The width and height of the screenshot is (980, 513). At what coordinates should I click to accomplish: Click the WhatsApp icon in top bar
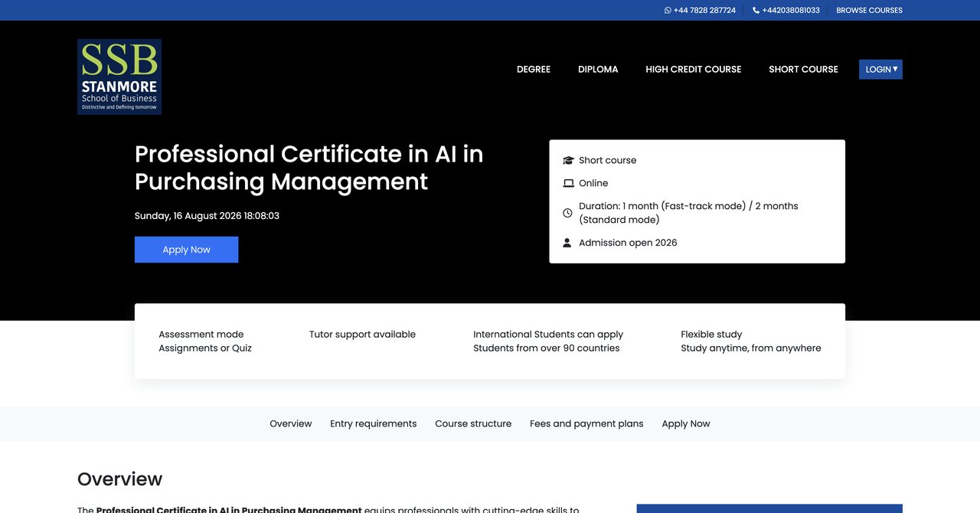pyautogui.click(x=668, y=11)
